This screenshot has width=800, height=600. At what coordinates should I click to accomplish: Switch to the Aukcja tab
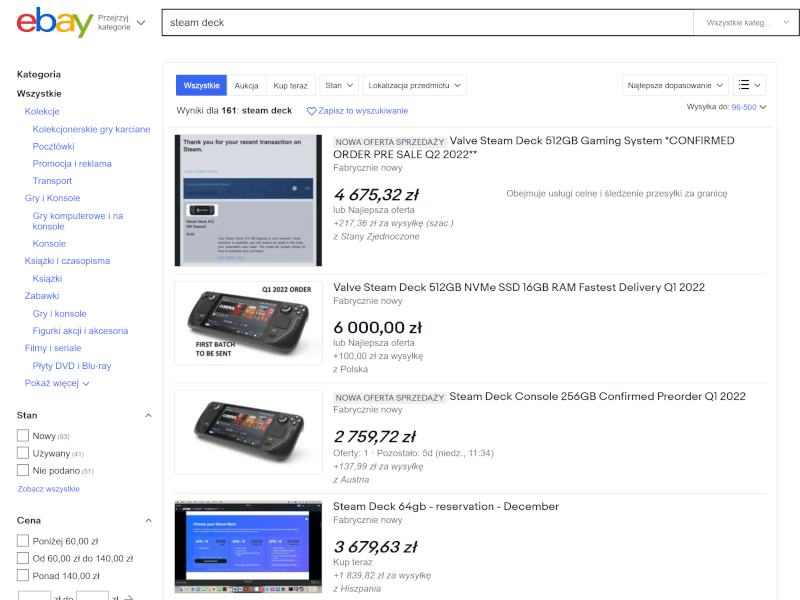click(246, 85)
